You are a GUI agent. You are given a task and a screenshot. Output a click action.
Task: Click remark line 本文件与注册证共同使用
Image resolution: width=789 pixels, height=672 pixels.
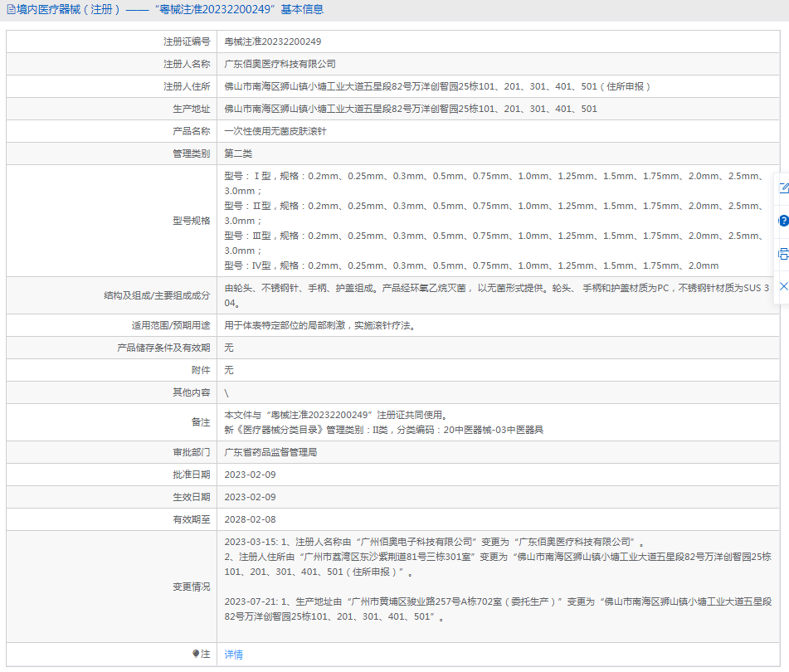coord(336,415)
